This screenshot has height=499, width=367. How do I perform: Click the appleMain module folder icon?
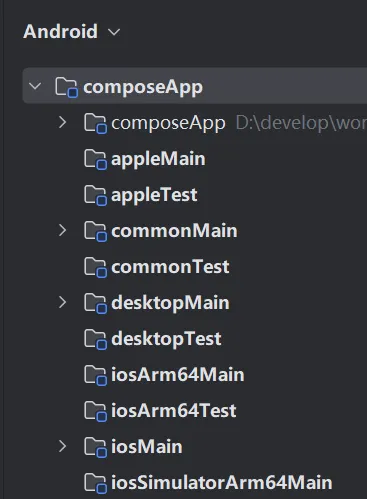coord(95,159)
